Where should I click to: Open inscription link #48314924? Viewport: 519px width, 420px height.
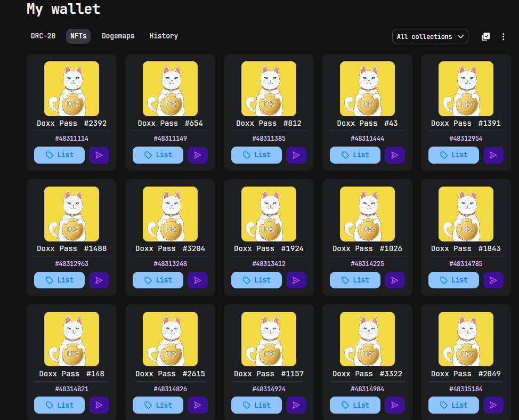coord(269,389)
